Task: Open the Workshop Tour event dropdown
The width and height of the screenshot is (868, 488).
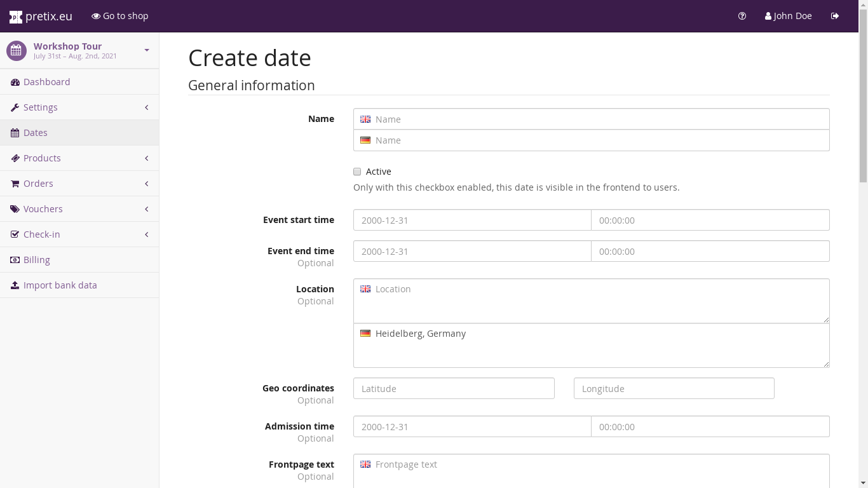Action: click(x=147, y=50)
